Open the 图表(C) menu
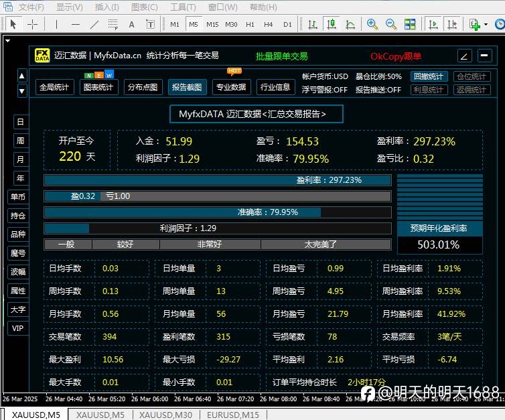The width and height of the screenshot is (505, 420). (x=144, y=7)
